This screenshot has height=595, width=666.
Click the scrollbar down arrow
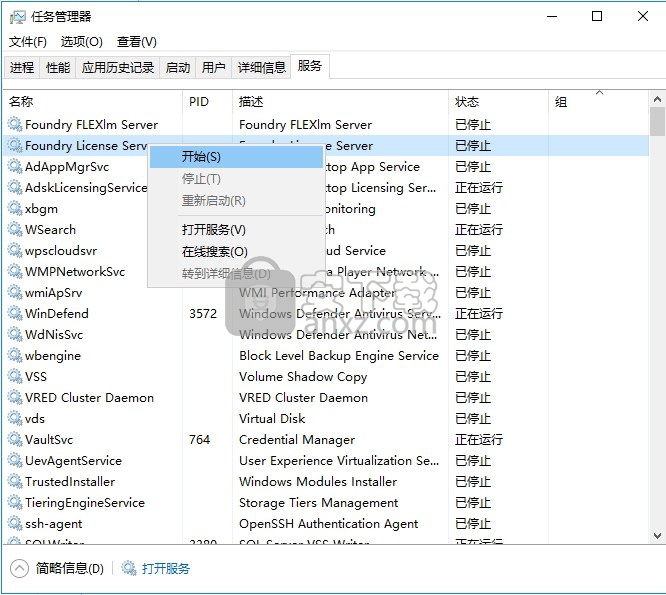pyautogui.click(x=658, y=536)
